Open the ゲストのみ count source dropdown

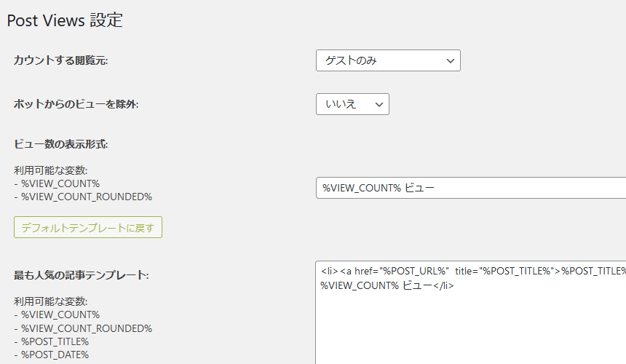point(387,60)
